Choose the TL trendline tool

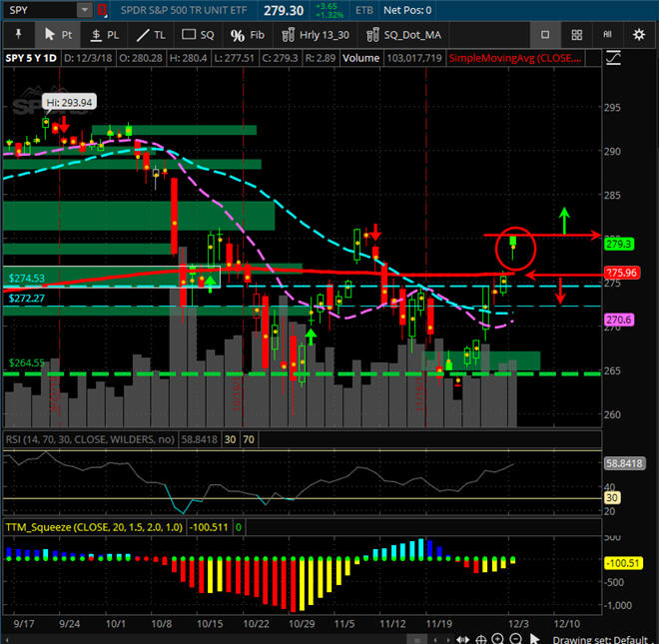click(151, 35)
